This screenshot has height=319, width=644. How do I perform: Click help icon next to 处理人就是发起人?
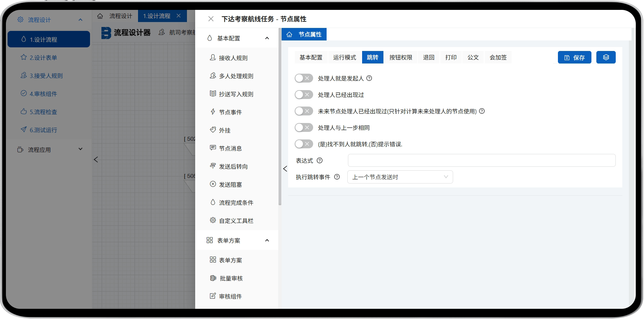click(369, 78)
